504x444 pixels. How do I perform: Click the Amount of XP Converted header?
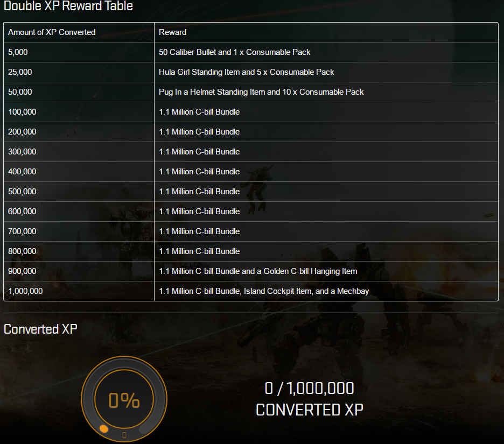coord(52,32)
